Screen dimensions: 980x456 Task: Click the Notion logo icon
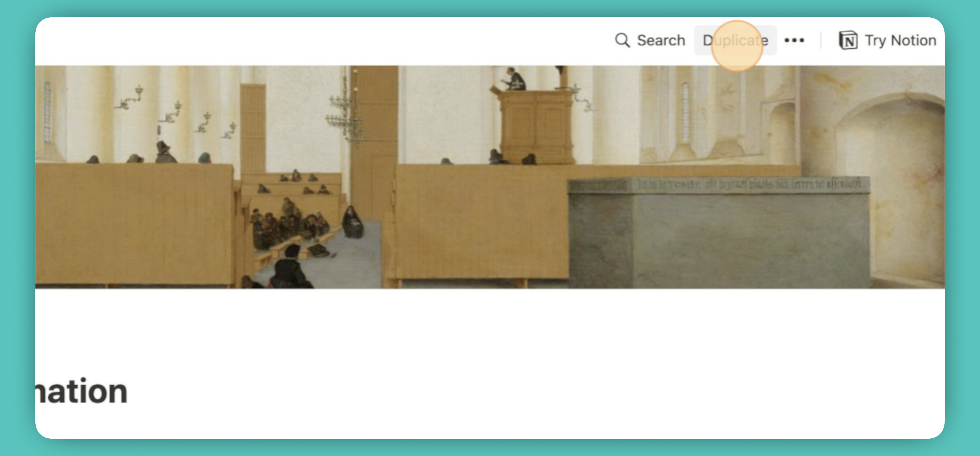point(848,40)
